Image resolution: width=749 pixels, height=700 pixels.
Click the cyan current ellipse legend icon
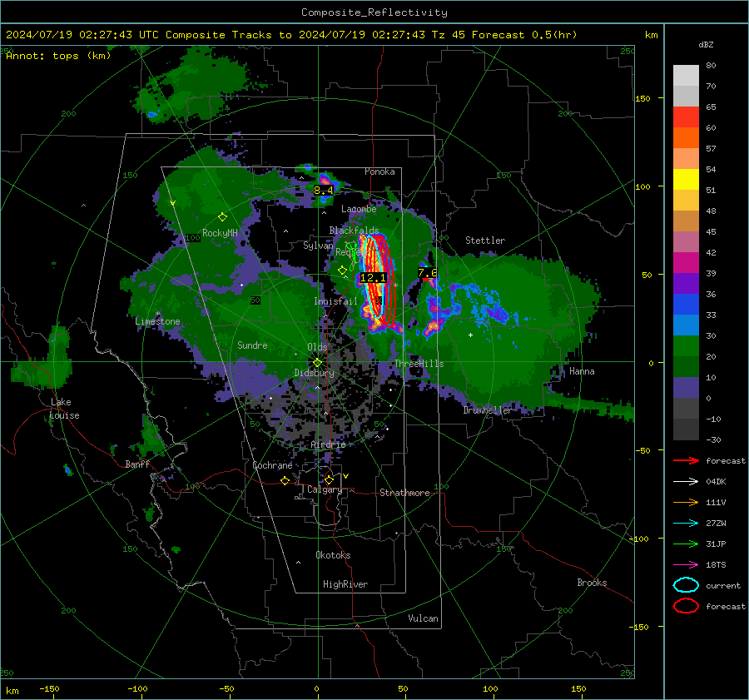[686, 585]
